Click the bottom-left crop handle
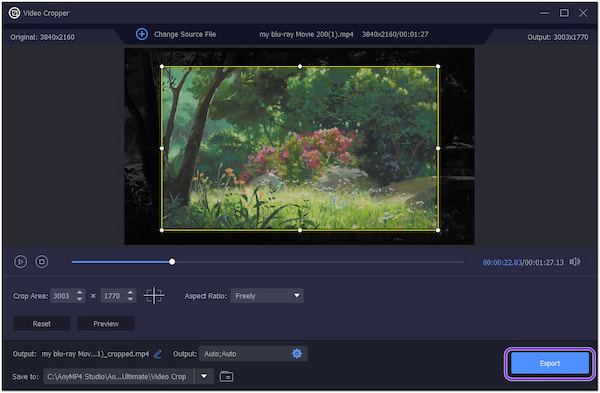 tap(162, 230)
